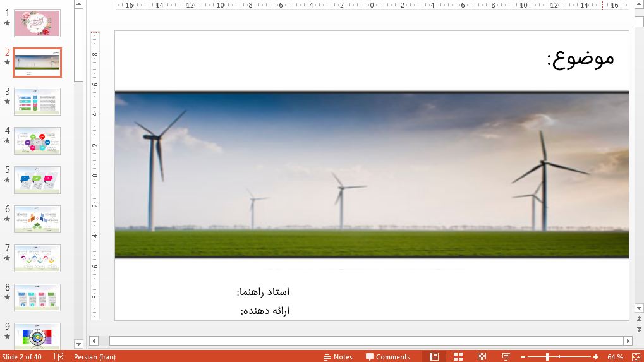
Task: Toggle the Notes pane
Action: point(338,357)
